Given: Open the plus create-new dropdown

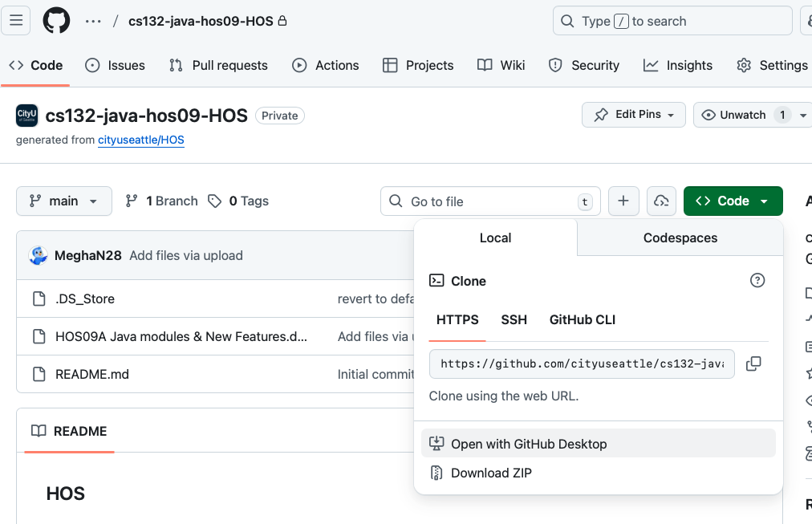Looking at the screenshot, I should [x=623, y=201].
